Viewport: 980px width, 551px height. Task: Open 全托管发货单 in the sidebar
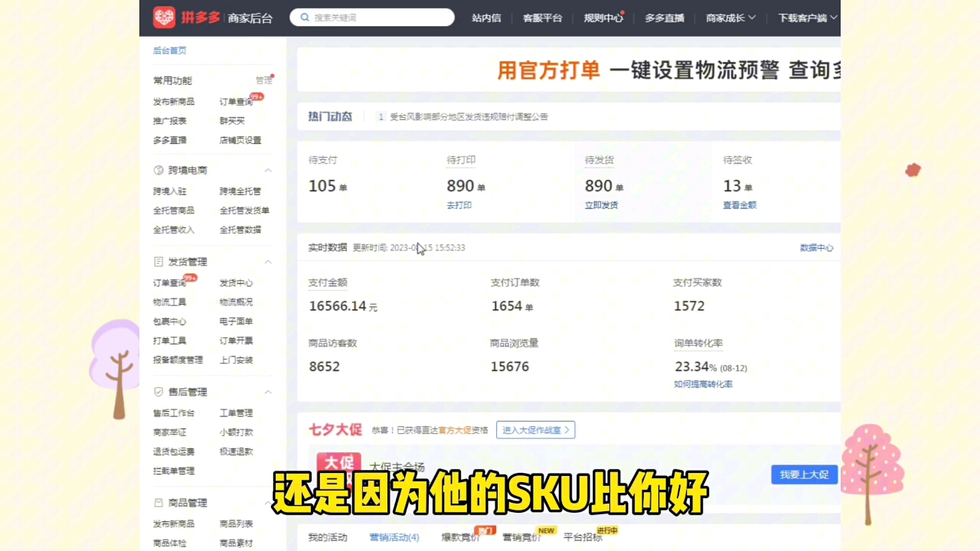[x=245, y=210]
